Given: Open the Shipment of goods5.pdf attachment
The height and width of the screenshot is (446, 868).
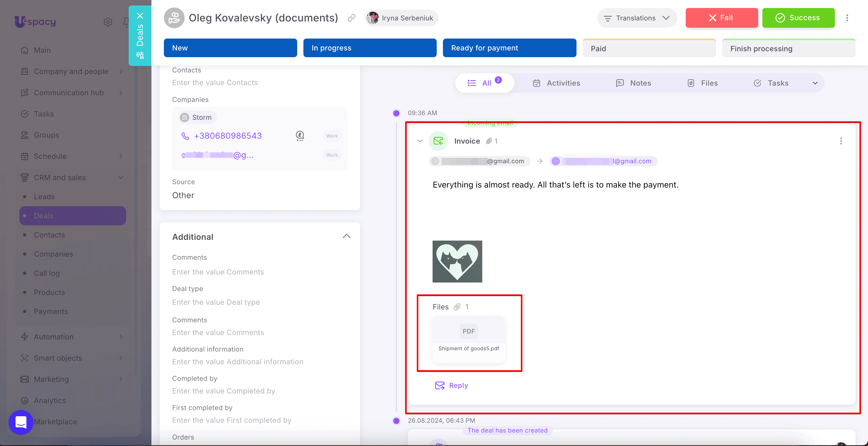Looking at the screenshot, I should [x=469, y=339].
